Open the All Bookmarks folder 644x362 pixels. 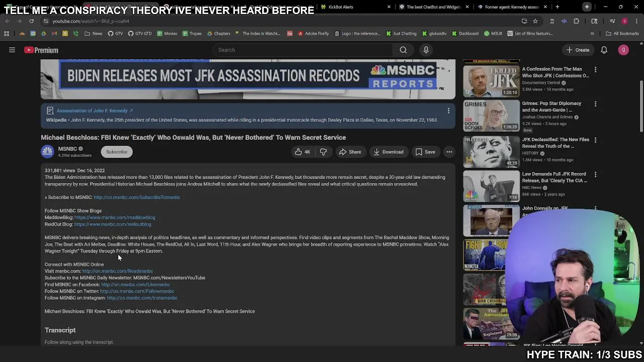pos(622,34)
